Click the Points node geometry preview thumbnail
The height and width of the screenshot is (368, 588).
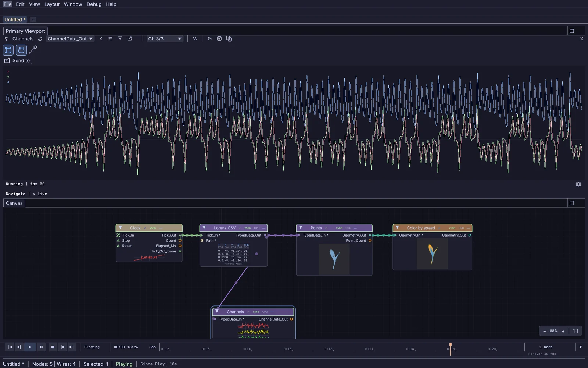pyautogui.click(x=334, y=259)
